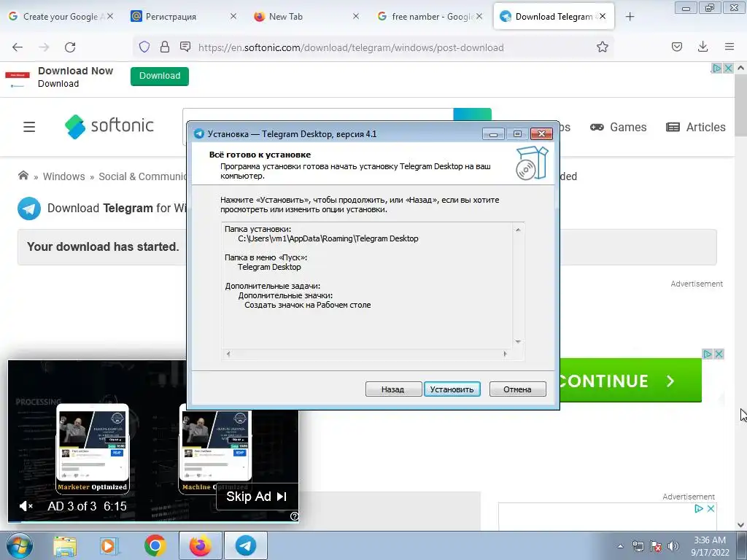
Task: Click the softonic.com URL address field
Action: pos(351,47)
